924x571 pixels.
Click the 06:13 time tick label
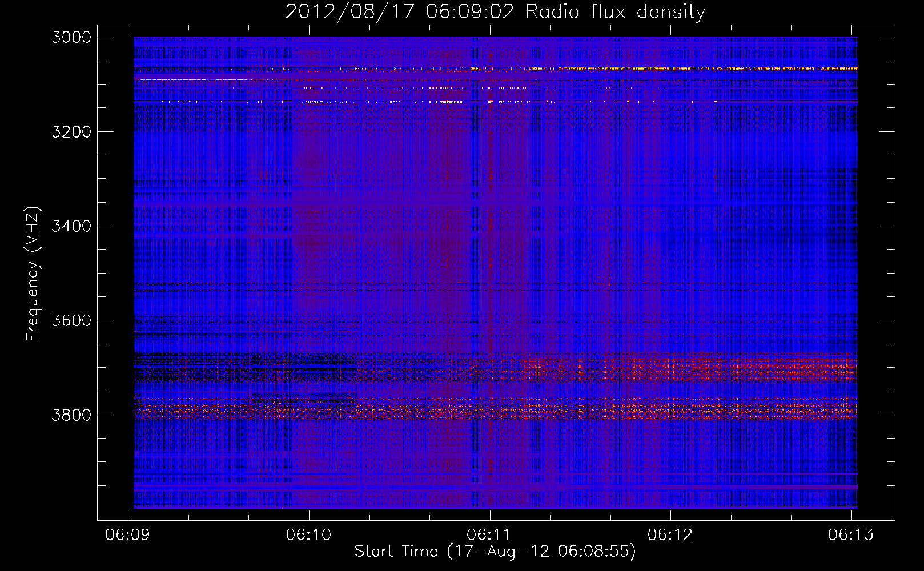click(x=851, y=534)
